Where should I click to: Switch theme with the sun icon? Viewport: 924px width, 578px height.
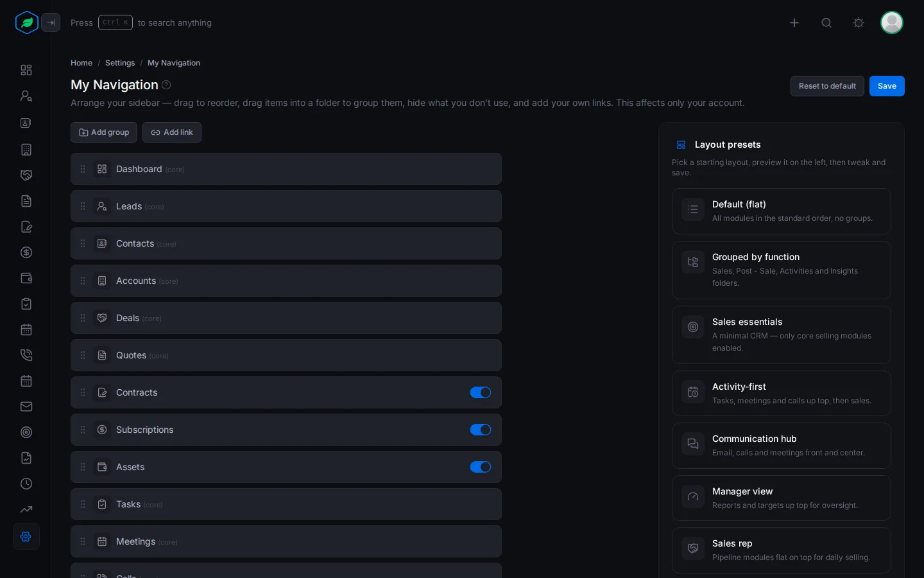(859, 23)
